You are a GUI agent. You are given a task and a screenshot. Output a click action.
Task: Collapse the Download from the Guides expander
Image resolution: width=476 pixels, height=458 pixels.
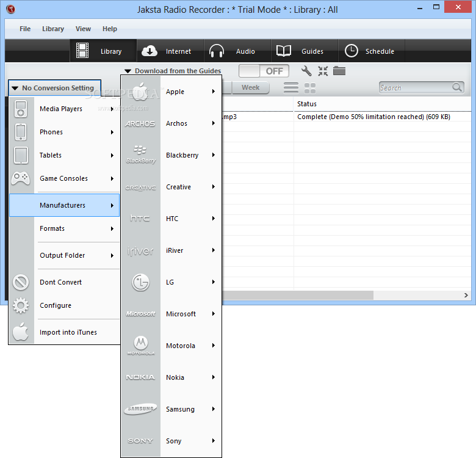tap(128, 71)
